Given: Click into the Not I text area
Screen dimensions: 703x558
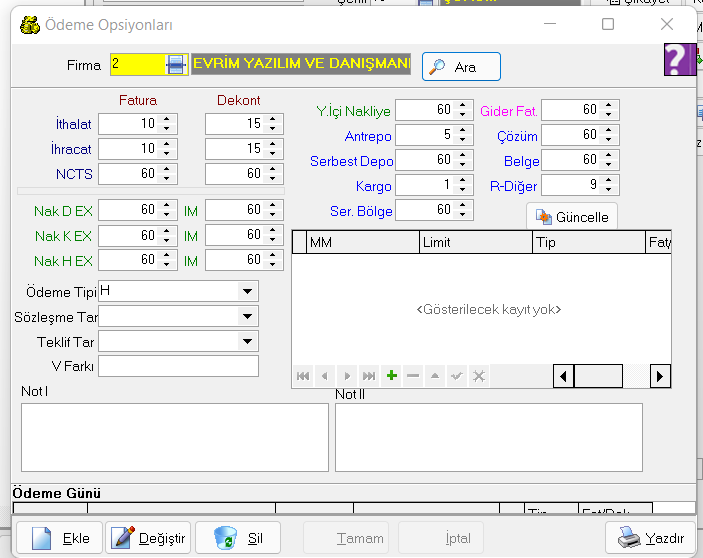Looking at the screenshot, I should [175, 437].
